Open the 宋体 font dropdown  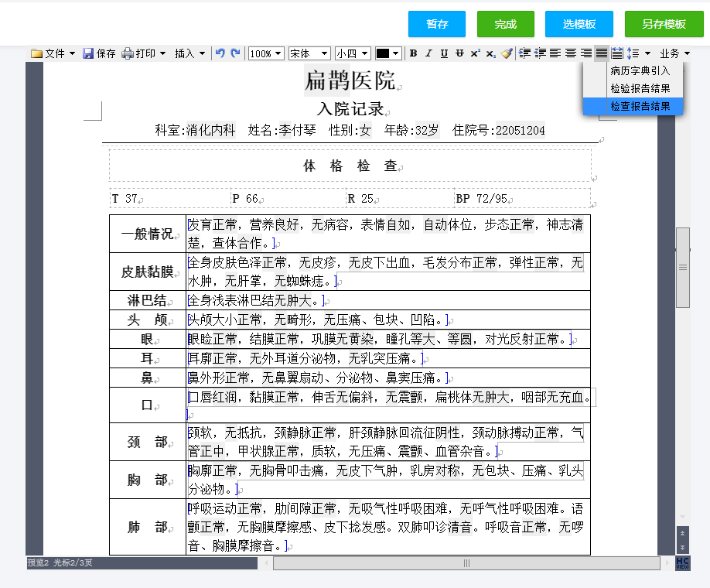[309, 53]
